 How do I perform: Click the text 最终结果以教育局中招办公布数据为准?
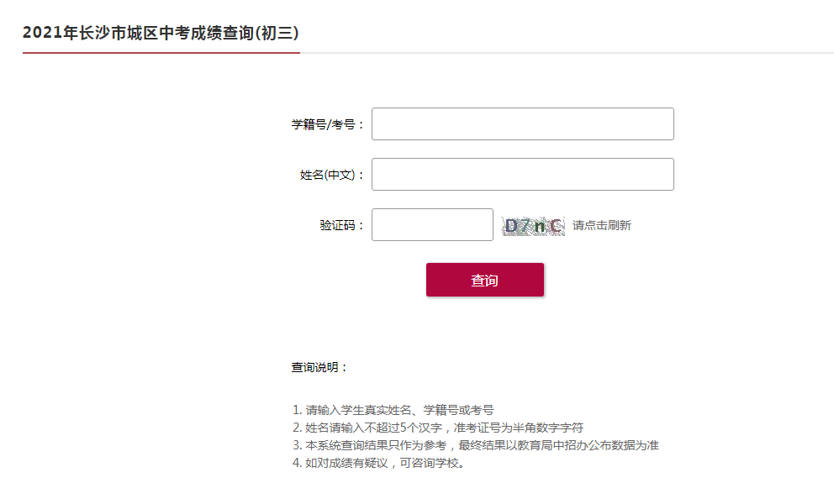(x=558, y=445)
